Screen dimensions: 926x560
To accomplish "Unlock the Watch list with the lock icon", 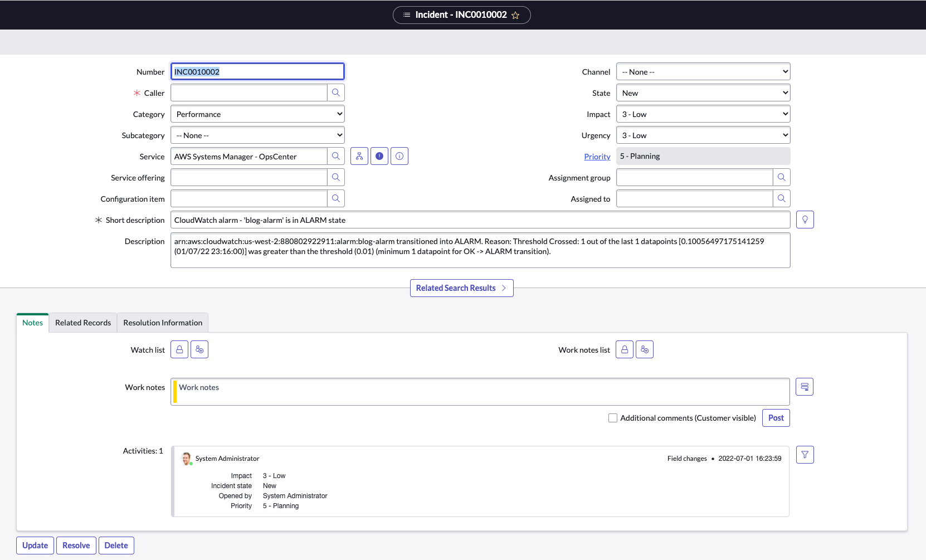I will [179, 349].
